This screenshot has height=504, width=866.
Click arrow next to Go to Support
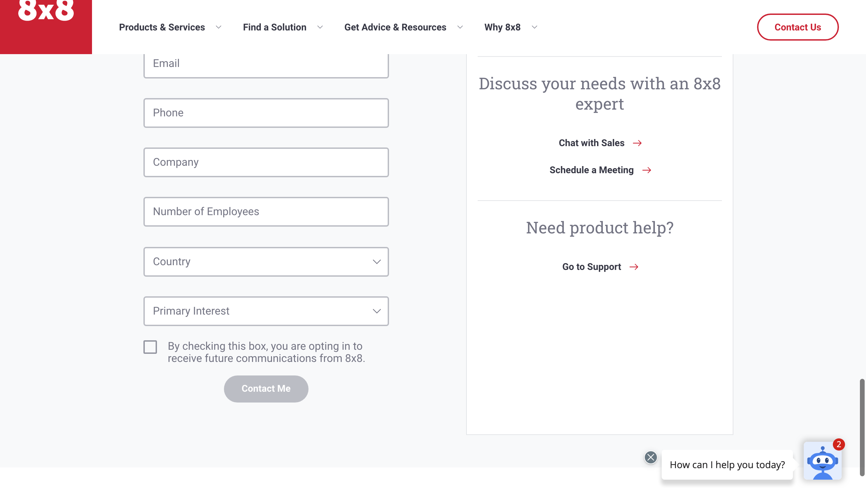(x=634, y=267)
